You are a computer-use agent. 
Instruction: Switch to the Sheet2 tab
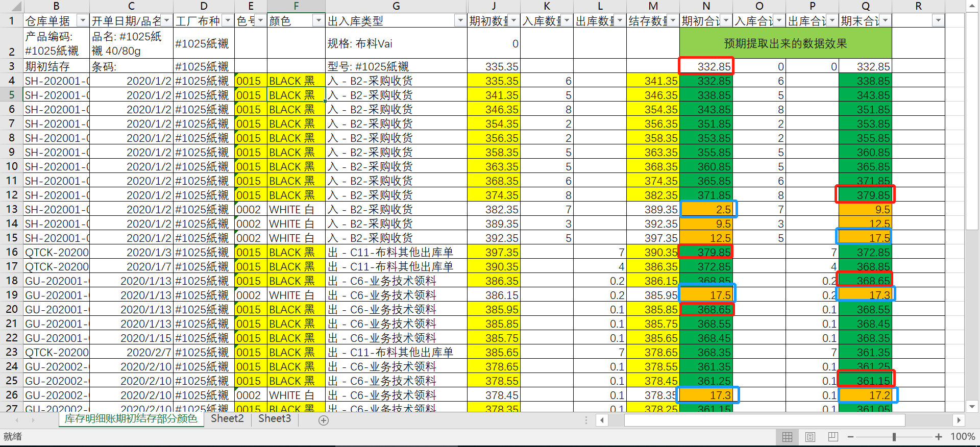(x=227, y=419)
